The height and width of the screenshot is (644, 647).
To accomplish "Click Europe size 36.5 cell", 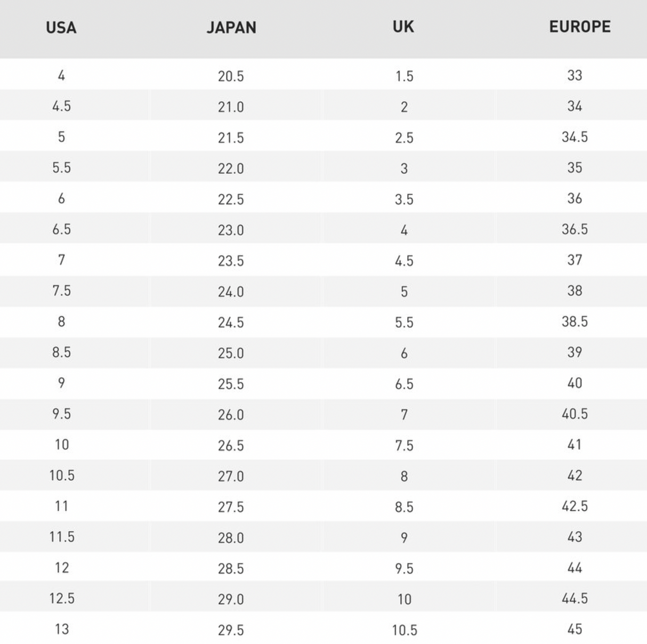I will pyautogui.click(x=575, y=229).
